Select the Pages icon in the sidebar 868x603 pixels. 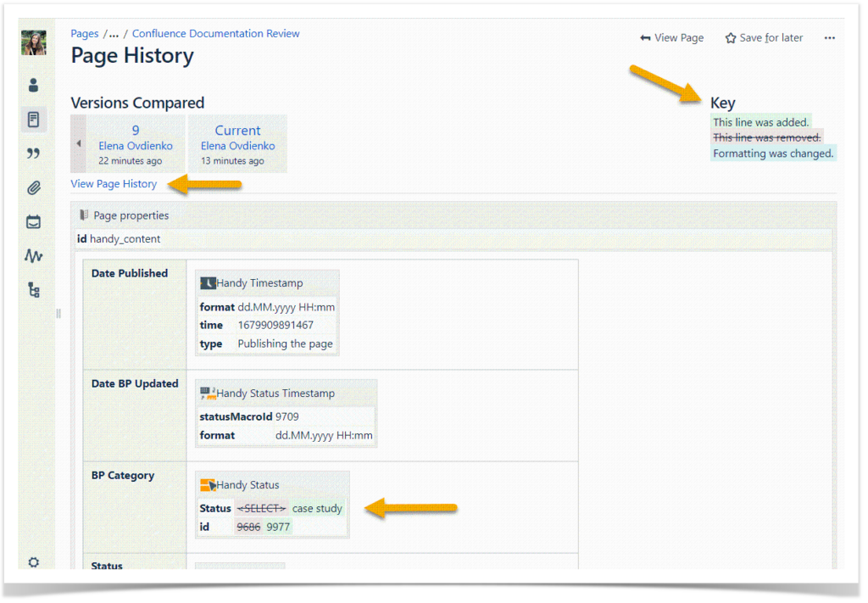click(x=33, y=119)
